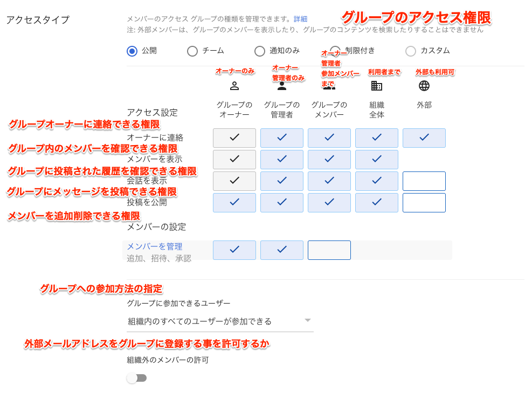
Task: Toggle the 組織外のメンバーの許可 switch
Action: (x=137, y=378)
